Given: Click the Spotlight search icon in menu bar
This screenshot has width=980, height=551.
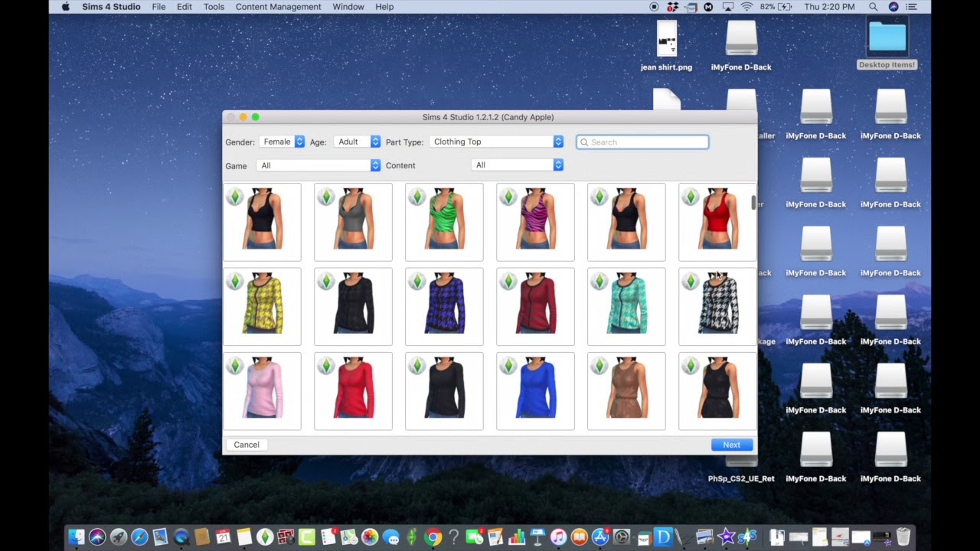Looking at the screenshot, I should (874, 7).
